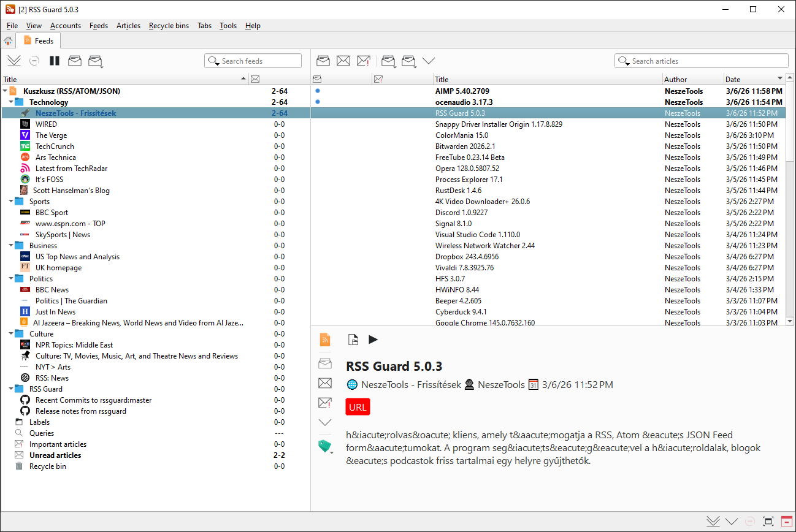This screenshot has width=796, height=532.
Task: Click the red window icon in status bar
Action: tap(786, 522)
